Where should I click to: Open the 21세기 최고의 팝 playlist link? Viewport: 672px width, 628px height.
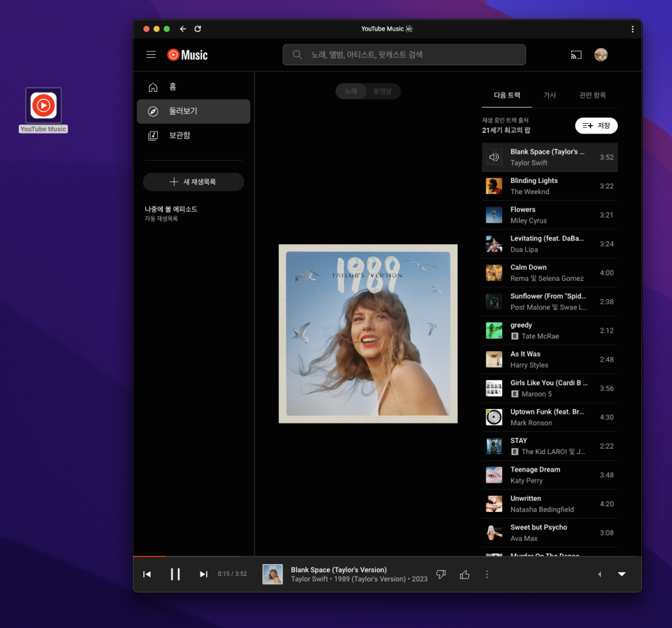pos(506,130)
